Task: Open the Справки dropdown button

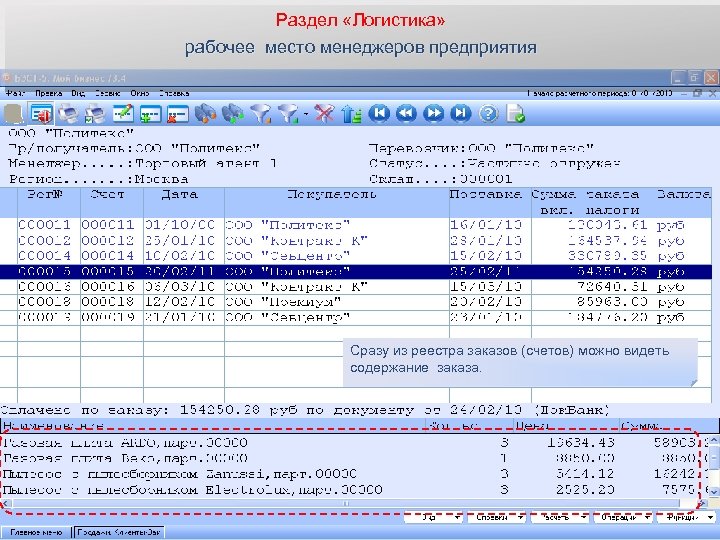Action: [496, 518]
